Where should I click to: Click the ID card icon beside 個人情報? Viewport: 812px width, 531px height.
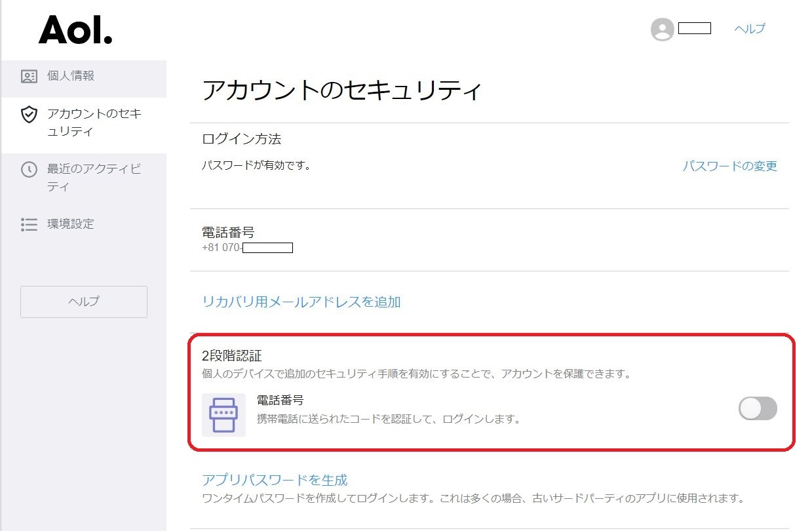[x=29, y=77]
